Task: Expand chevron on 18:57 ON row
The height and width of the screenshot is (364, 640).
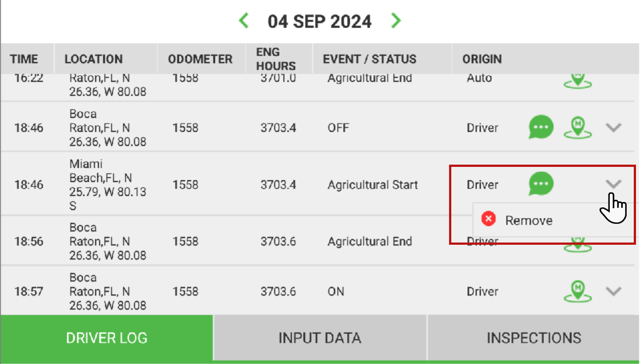Action: point(614,291)
